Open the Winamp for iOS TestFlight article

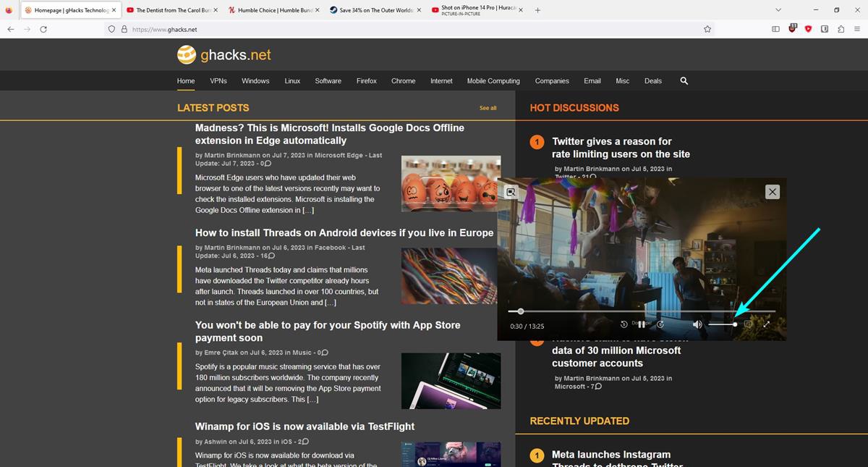point(305,426)
